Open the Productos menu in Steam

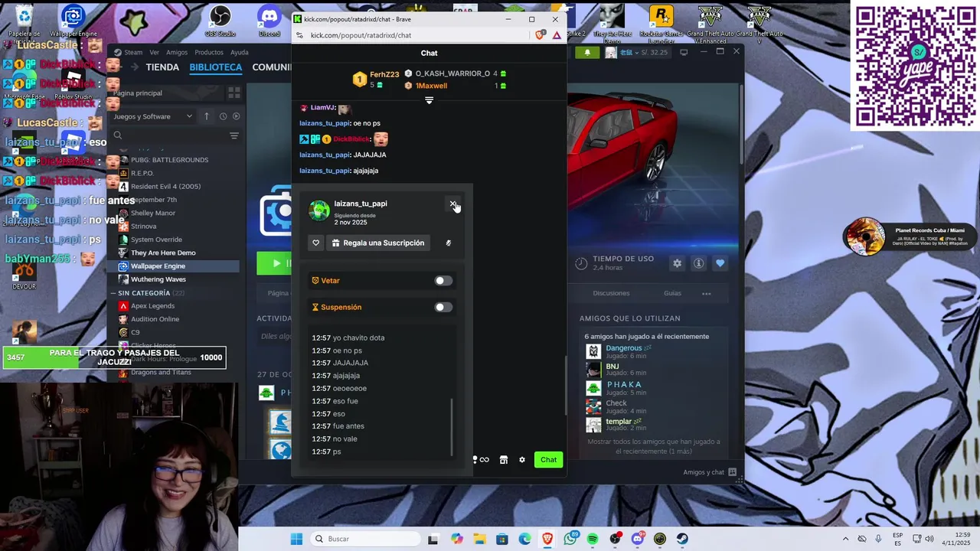click(x=209, y=52)
